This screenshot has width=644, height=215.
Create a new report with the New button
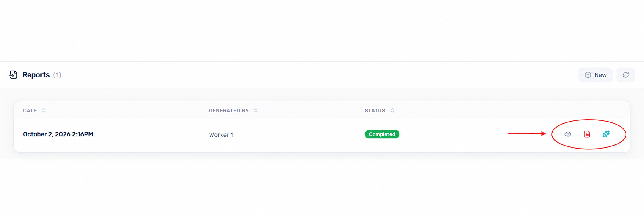point(595,75)
